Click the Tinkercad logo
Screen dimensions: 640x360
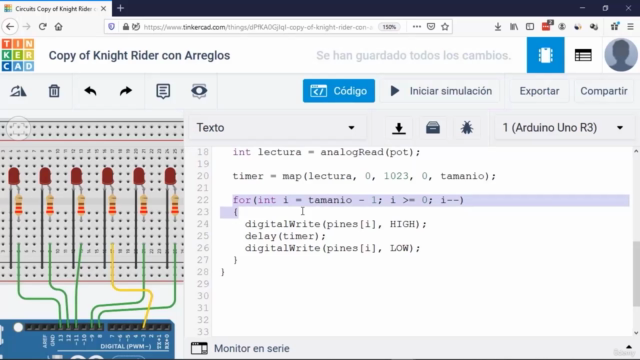(18, 55)
